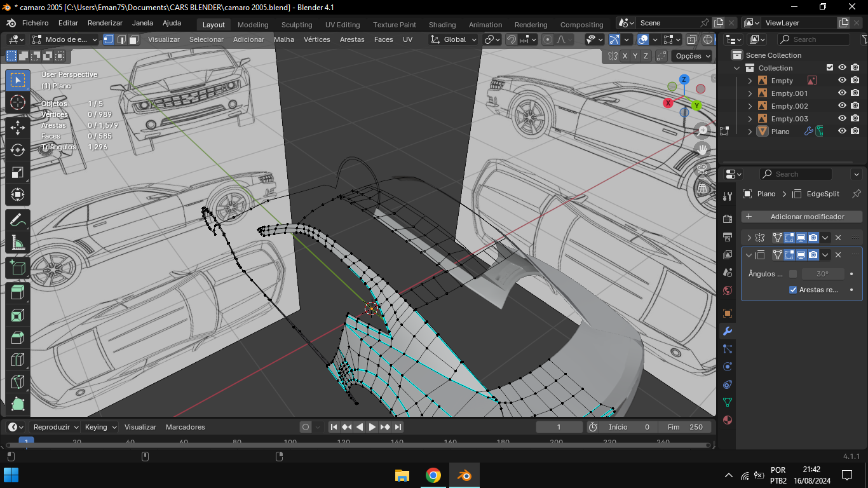Open Chrome from the Windows taskbar
The height and width of the screenshot is (488, 868).
coord(433,475)
